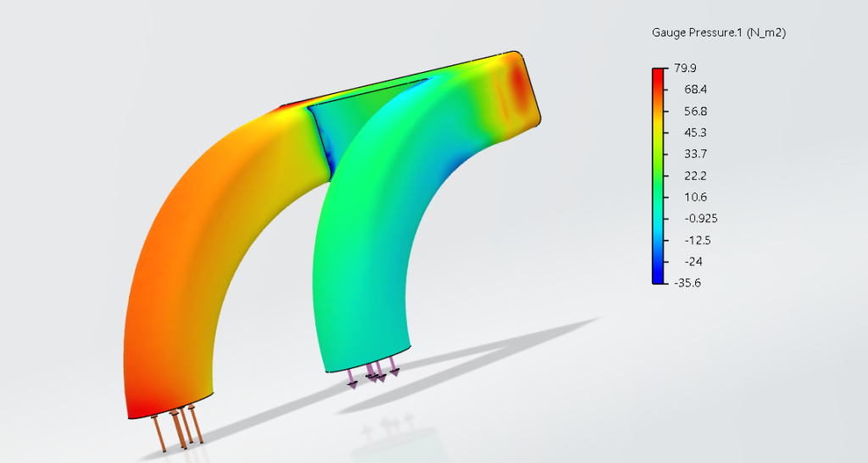
Task: Select the 10.6 legend value
Action: [x=696, y=198]
